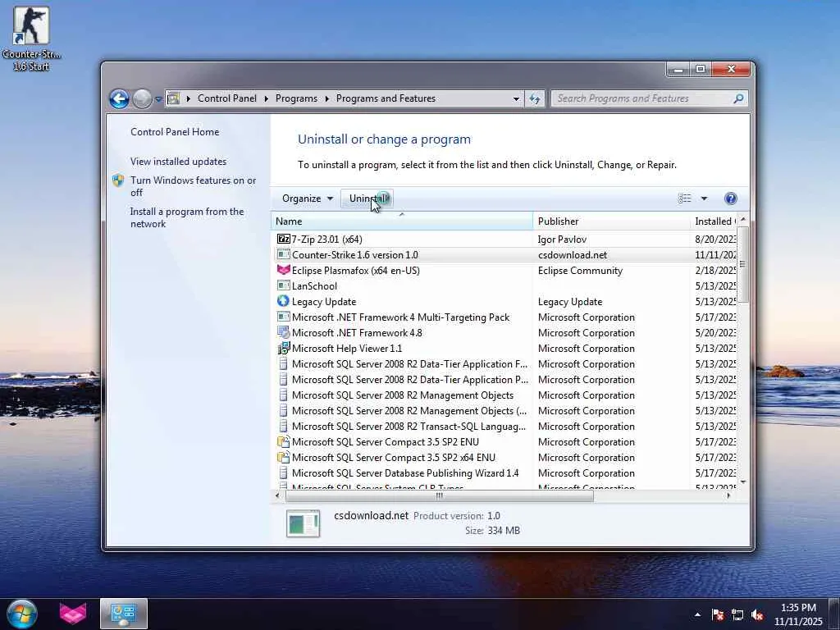This screenshot has height=630, width=840.
Task: Click publisher csdownload.net in the list
Action: point(573,255)
